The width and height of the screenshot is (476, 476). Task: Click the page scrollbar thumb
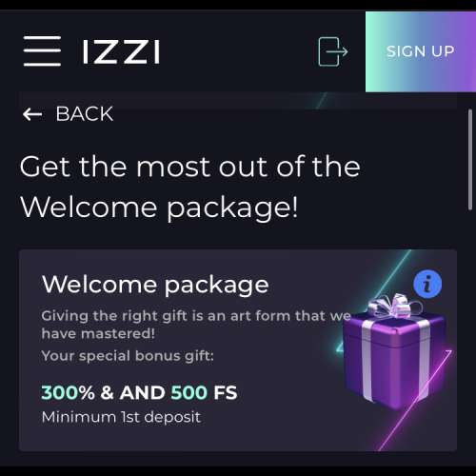coord(470,160)
